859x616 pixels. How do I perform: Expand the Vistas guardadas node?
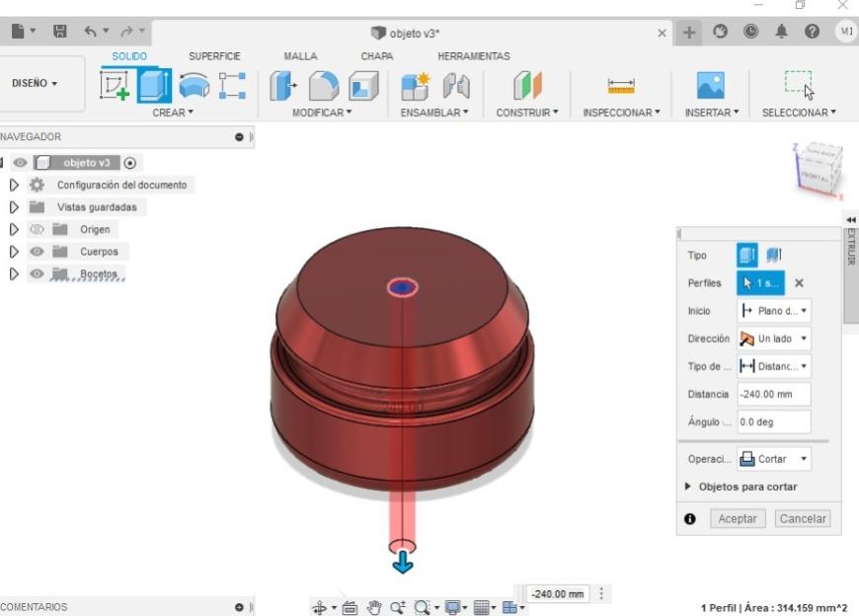[14, 207]
